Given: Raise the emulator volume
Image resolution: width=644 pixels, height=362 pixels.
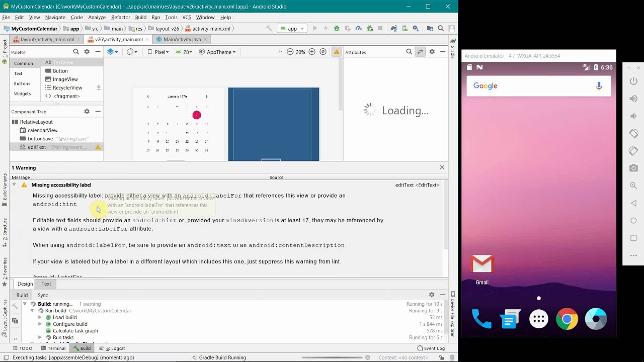Looking at the screenshot, I should click(633, 99).
